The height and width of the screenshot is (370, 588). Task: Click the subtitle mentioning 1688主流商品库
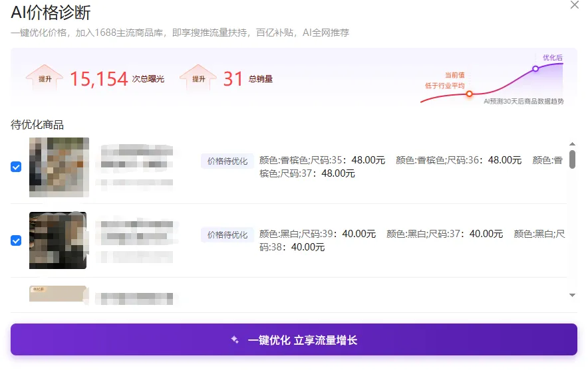click(180, 33)
